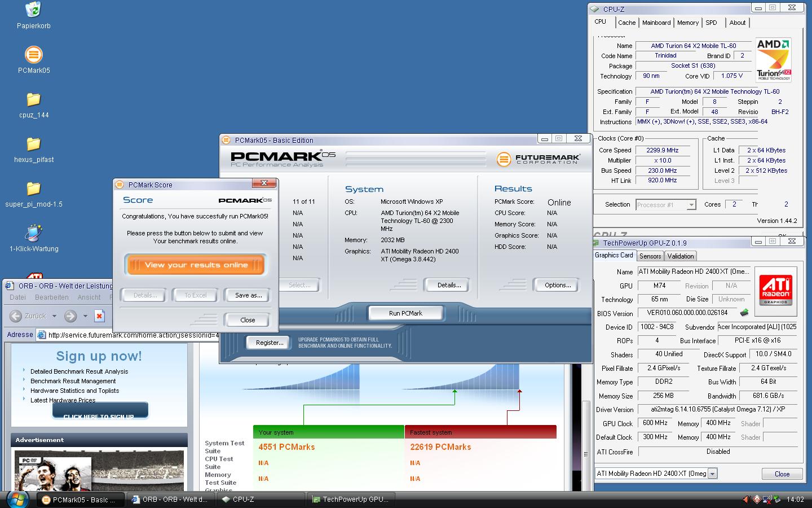
Task: Launch the 1-Klick-Wartung shortcut
Action: [x=34, y=233]
